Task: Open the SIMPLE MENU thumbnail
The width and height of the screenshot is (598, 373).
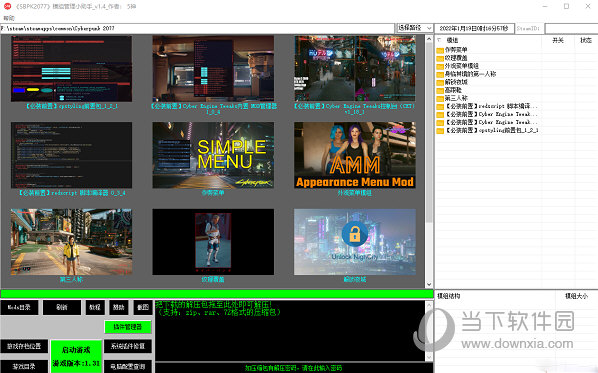Action: (x=213, y=155)
